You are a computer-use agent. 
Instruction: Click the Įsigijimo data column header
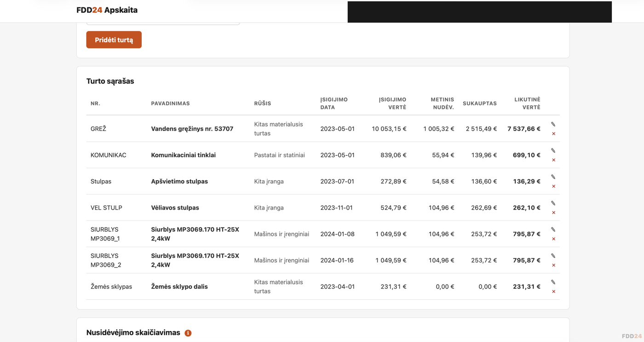[334, 103]
